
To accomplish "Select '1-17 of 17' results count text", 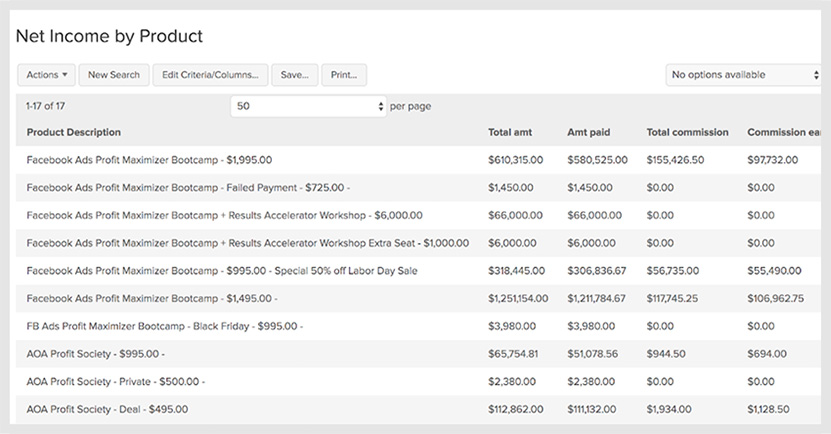I will [x=46, y=106].
